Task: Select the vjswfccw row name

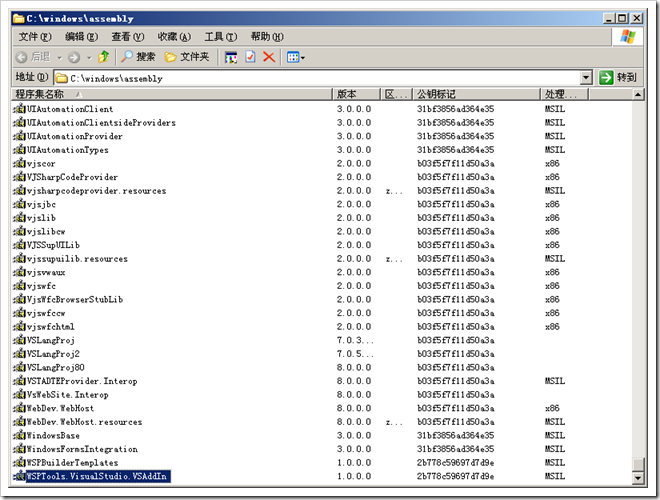Action: click(46, 313)
